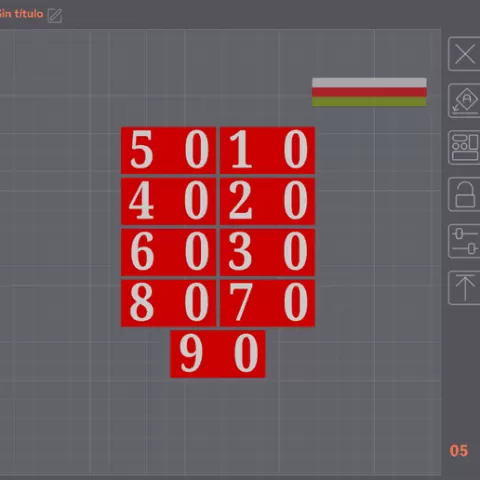Image resolution: width=480 pixels, height=480 pixels.
Task: Edit title with the pencil icon
Action: tap(55, 15)
